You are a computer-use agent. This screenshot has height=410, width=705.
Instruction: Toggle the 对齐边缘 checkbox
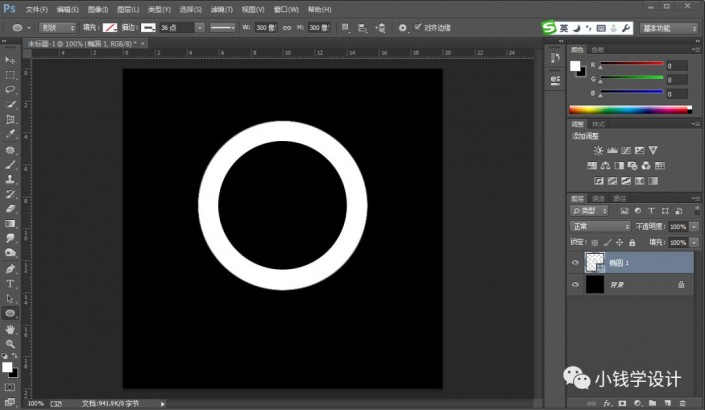click(x=417, y=27)
